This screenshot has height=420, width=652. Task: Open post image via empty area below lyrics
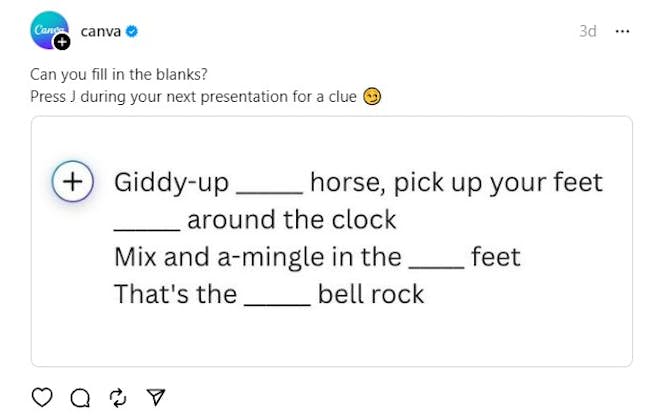point(331,338)
